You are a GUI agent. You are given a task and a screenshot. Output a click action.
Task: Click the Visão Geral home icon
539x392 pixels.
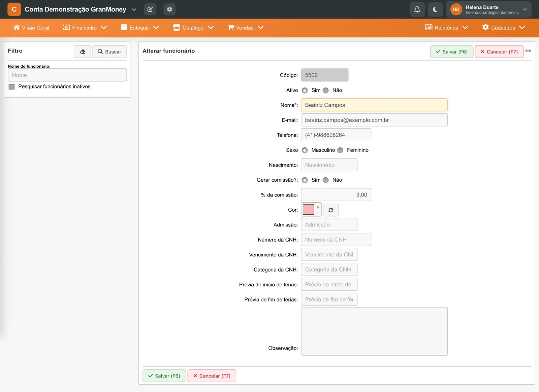(17, 27)
